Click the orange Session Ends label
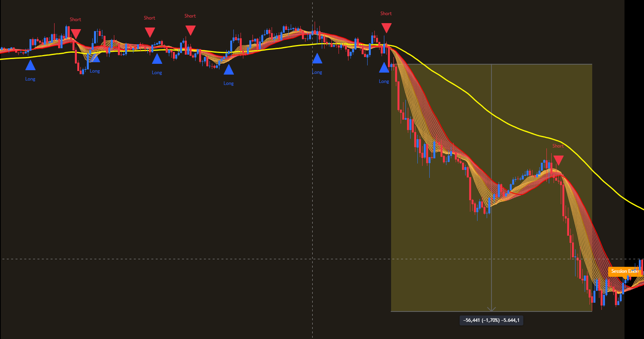 click(624, 271)
